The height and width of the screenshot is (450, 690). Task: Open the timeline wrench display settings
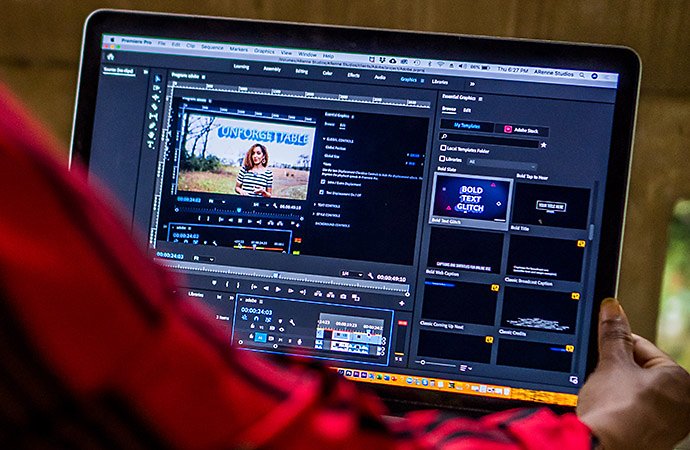pos(292,323)
